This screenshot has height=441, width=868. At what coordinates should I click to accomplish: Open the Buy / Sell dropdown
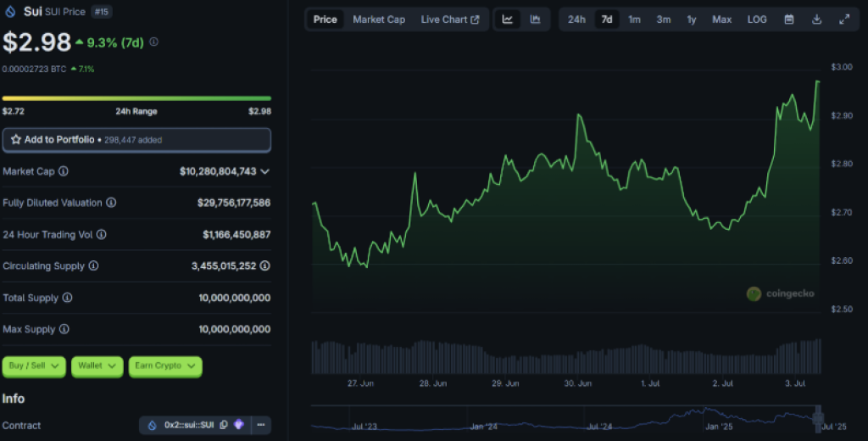click(34, 366)
